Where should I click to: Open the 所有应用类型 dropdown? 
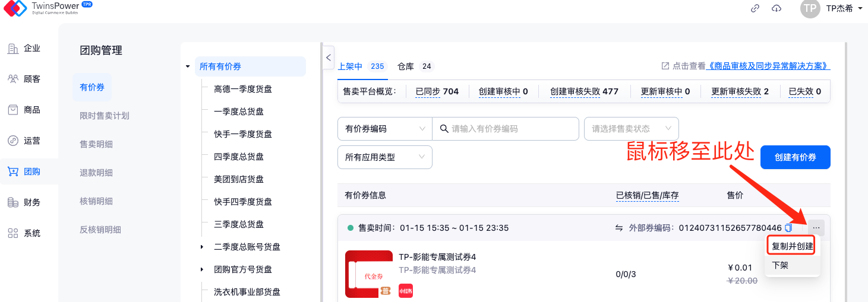(x=384, y=157)
